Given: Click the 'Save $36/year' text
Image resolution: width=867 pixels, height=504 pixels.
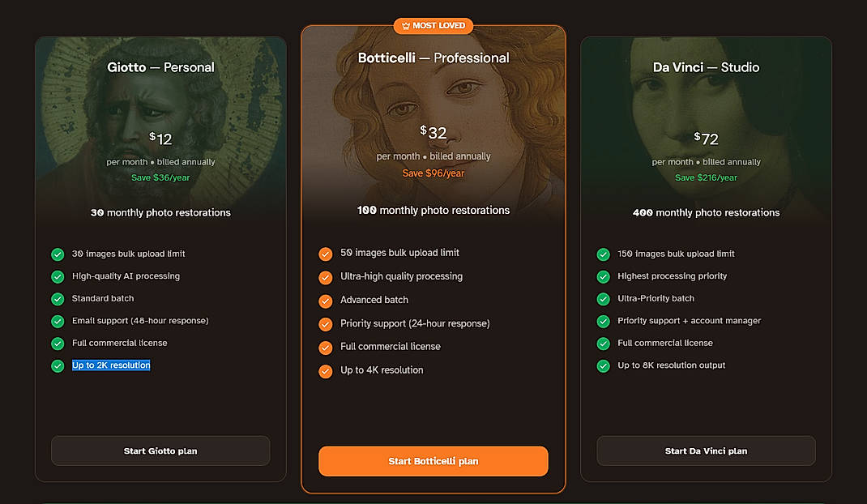Looking at the screenshot, I should pyautogui.click(x=160, y=177).
